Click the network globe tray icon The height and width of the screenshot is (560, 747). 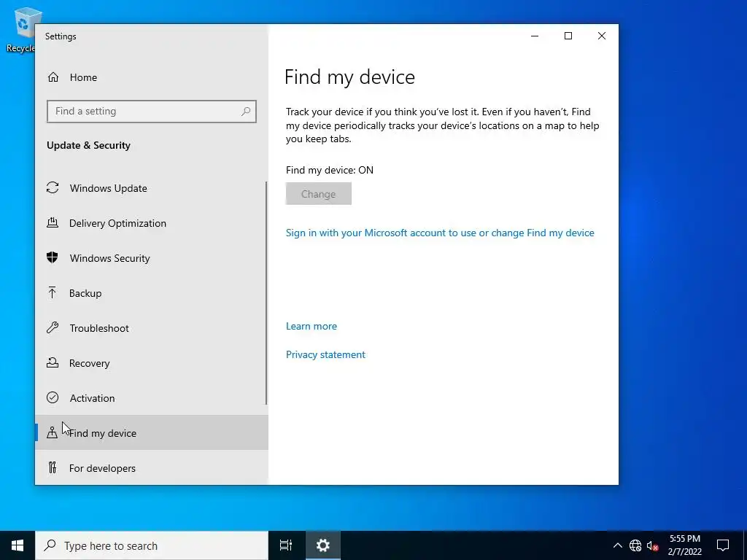(635, 545)
